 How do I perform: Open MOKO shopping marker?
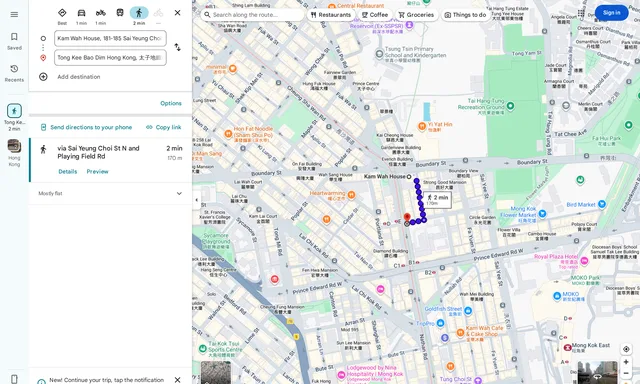557,296
